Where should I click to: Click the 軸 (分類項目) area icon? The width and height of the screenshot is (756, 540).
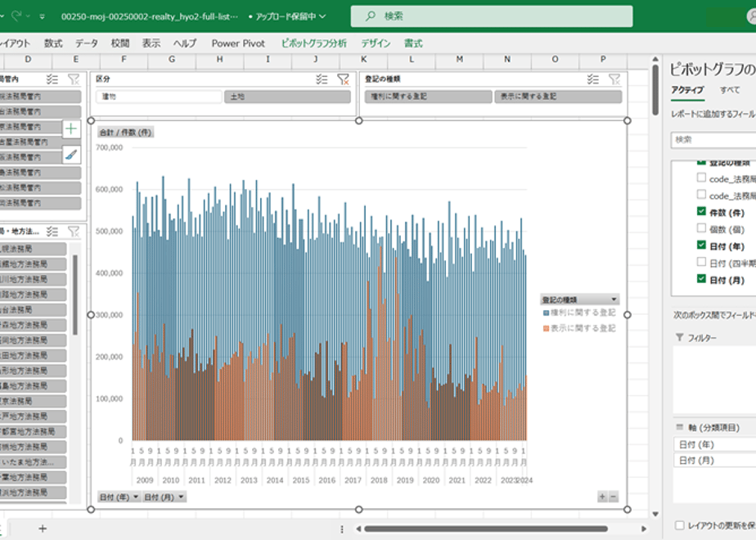pyautogui.click(x=680, y=427)
